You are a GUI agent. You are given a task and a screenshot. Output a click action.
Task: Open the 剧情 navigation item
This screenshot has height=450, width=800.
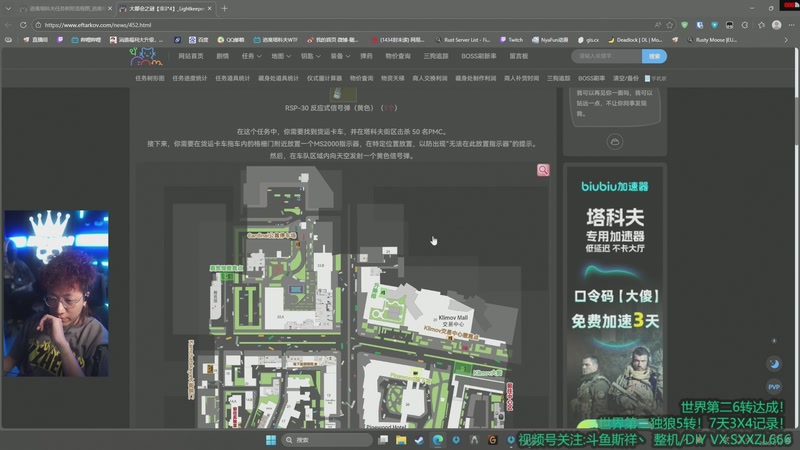[x=222, y=56]
